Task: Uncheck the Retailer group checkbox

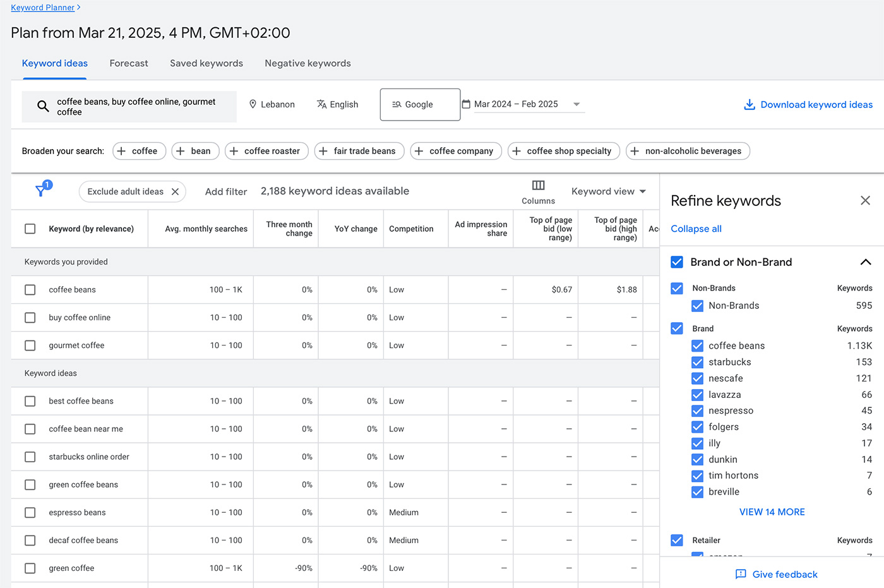Action: 677,540
